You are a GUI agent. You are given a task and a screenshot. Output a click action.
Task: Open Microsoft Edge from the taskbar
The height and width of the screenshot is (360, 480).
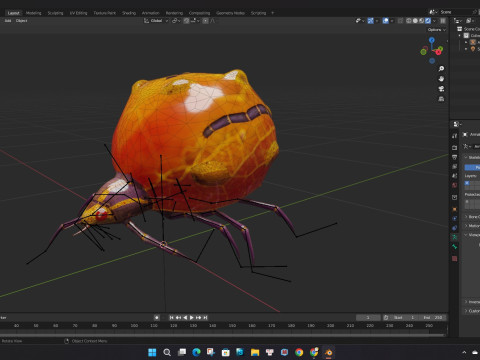(196, 352)
